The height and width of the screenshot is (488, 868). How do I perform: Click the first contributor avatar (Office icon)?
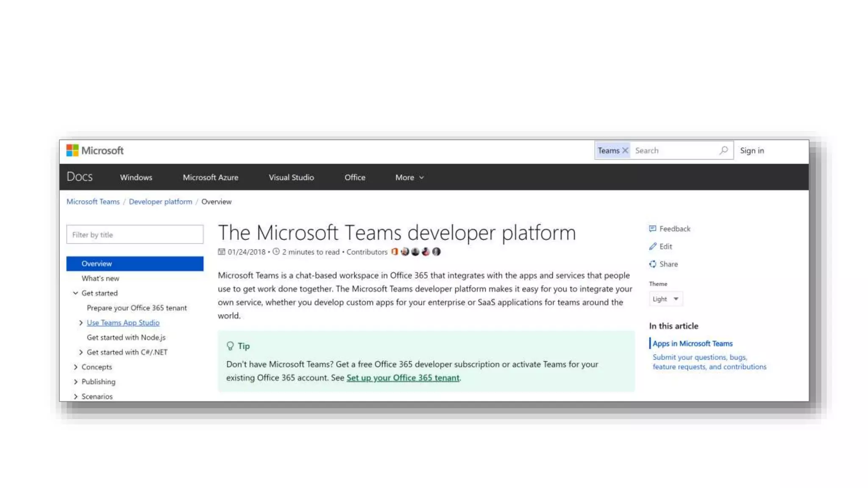395,252
